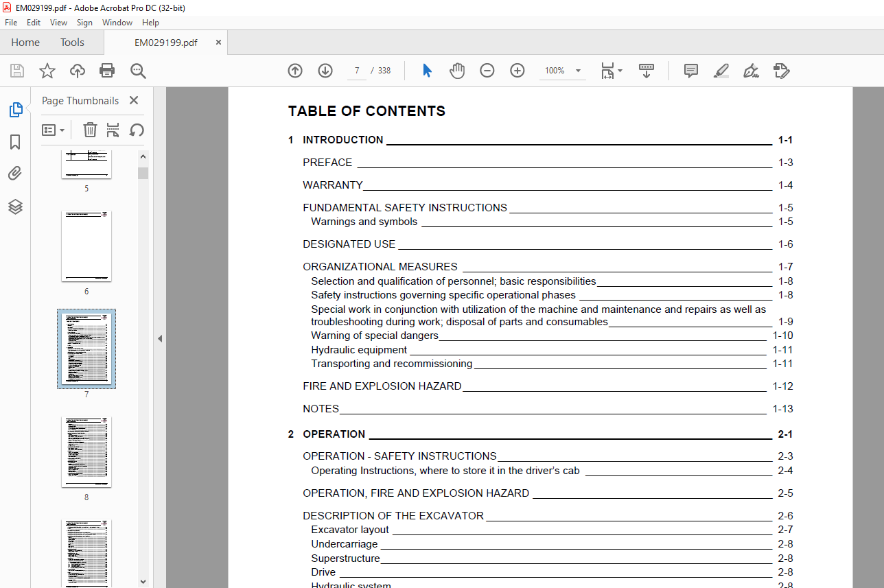Click the DESIGNATED USE entry
This screenshot has height=588, width=884.
coord(548,244)
